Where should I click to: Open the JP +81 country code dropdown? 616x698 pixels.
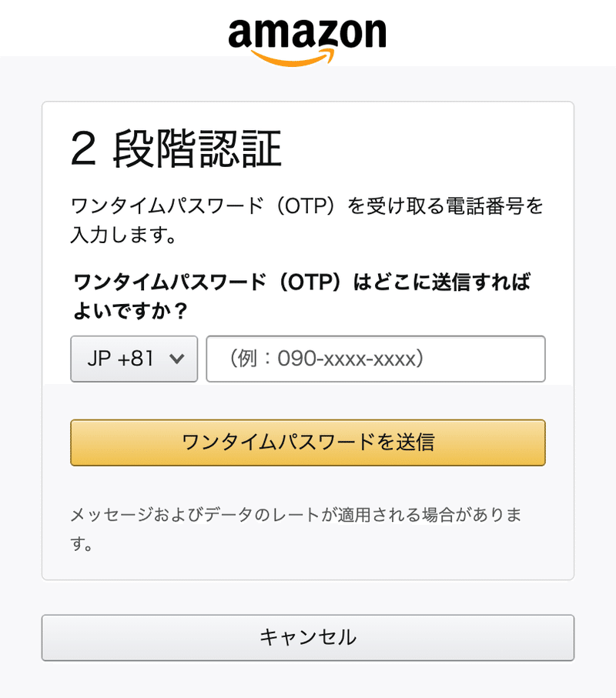[134, 359]
